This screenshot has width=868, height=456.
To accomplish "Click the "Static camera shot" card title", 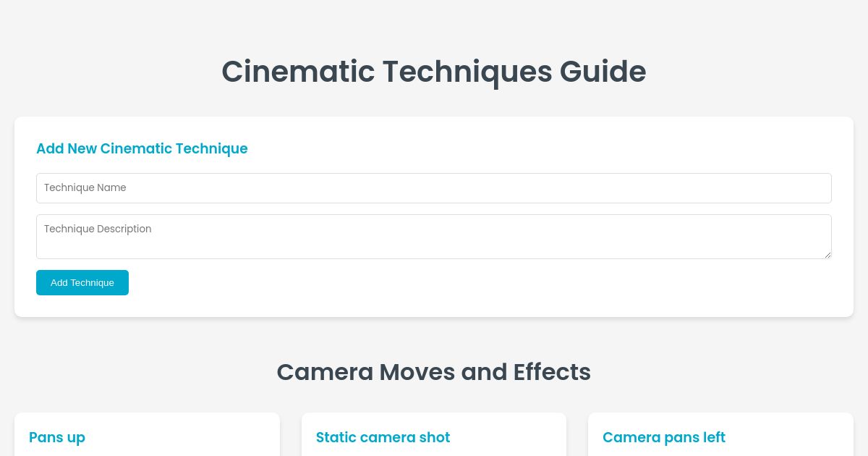I will click(x=383, y=437).
